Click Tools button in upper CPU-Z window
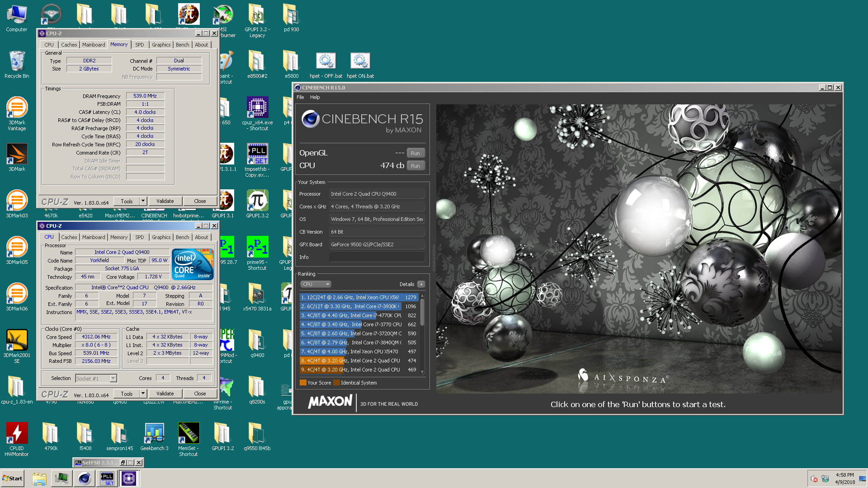This screenshot has width=868, height=488. click(x=127, y=201)
